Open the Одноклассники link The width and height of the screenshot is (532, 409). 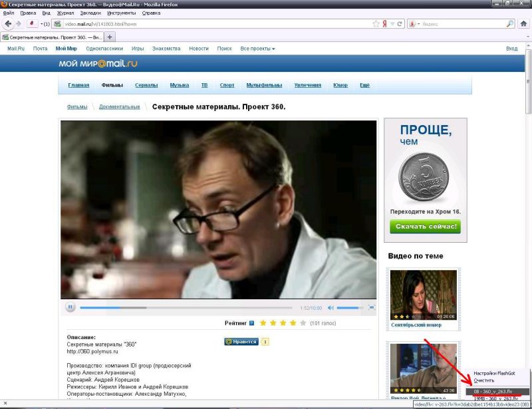tap(104, 49)
